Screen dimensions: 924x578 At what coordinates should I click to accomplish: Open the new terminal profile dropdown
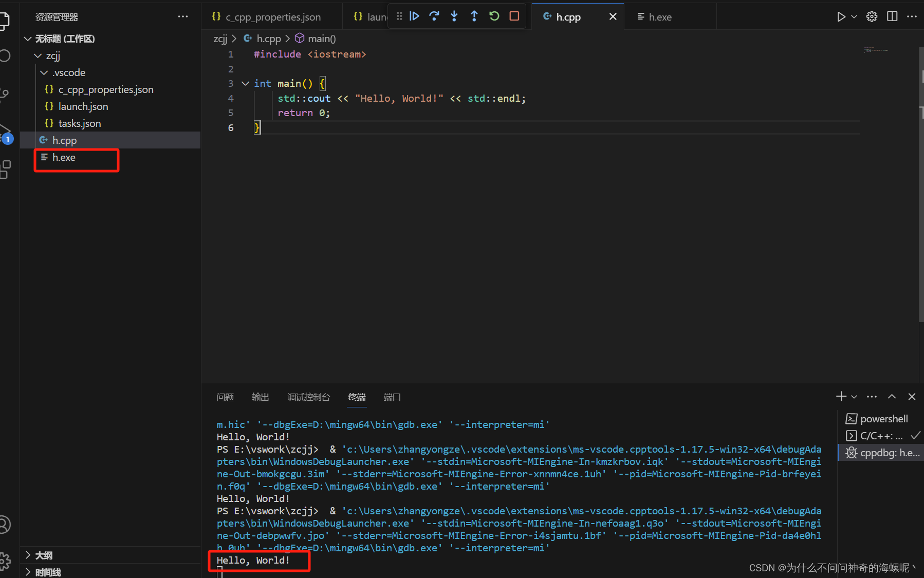tap(854, 397)
